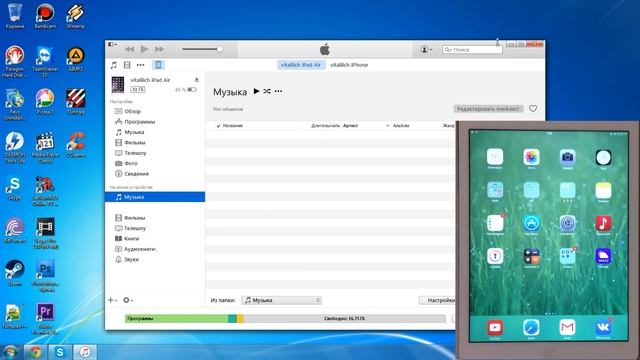Open Chrome from the taskbar
The image size is (640, 360).
coord(36,352)
